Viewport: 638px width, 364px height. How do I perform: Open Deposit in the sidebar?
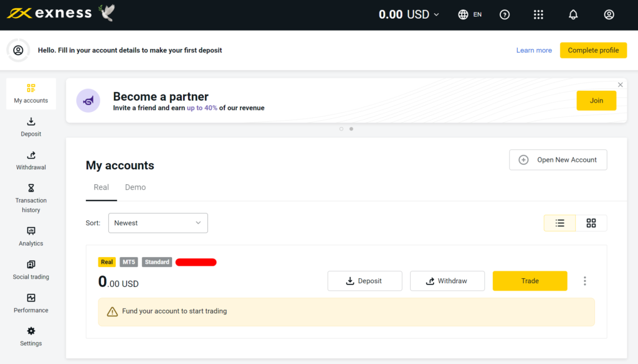tap(31, 127)
